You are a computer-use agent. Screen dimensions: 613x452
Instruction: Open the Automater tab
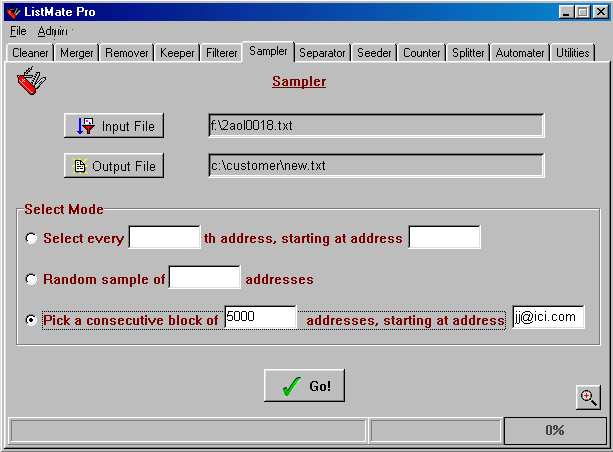[519, 53]
